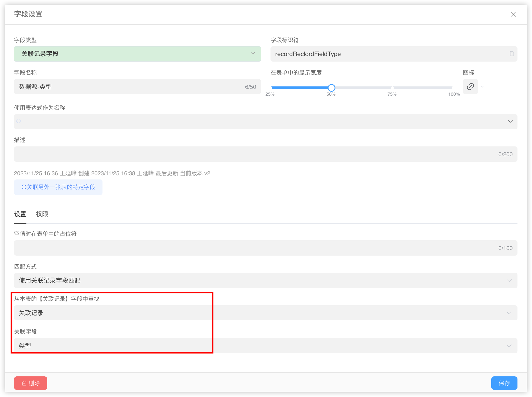Image resolution: width=532 pixels, height=397 pixels.
Task: Open the field type dropdown
Action: click(x=137, y=54)
